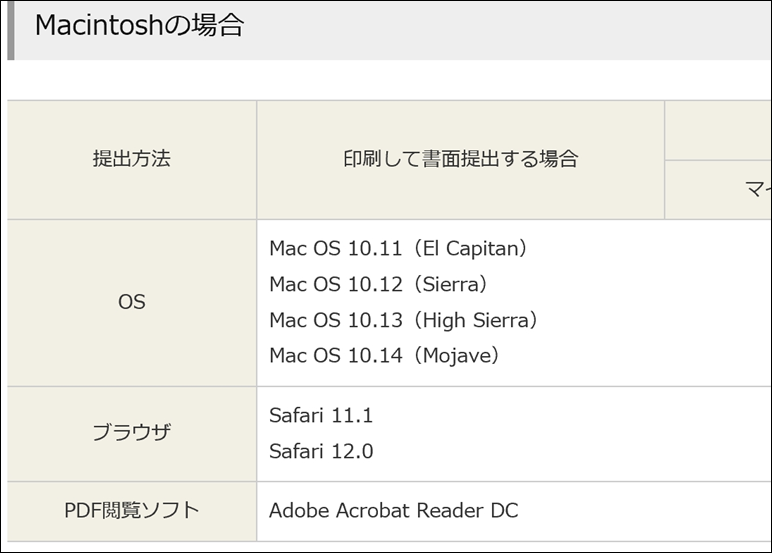
Task: Click the 'PDF閲覧ソフト' row label
Action: tap(131, 511)
